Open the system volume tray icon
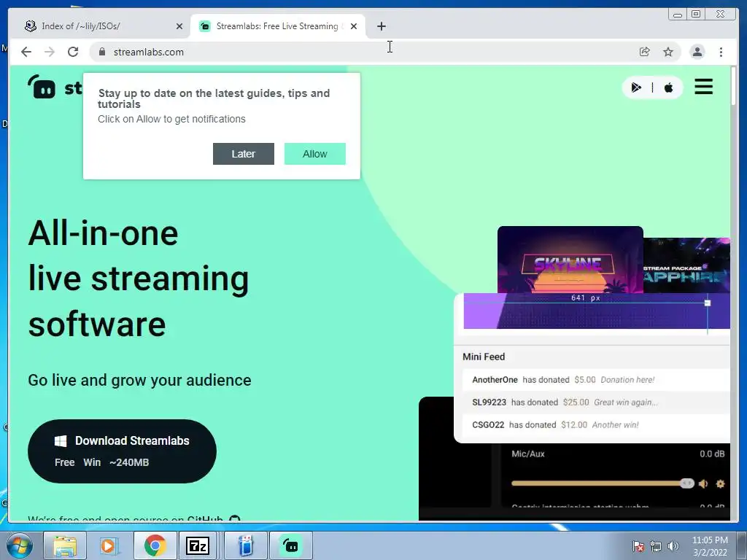The image size is (747, 560). [x=673, y=546]
